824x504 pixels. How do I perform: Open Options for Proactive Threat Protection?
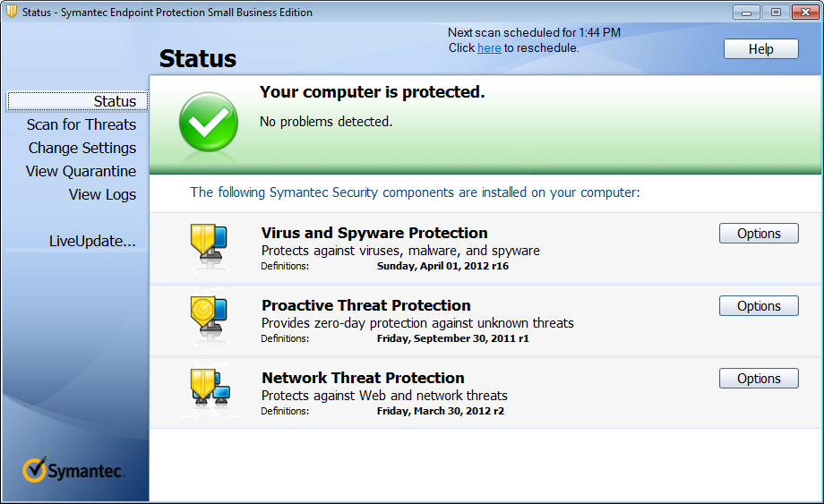759,306
